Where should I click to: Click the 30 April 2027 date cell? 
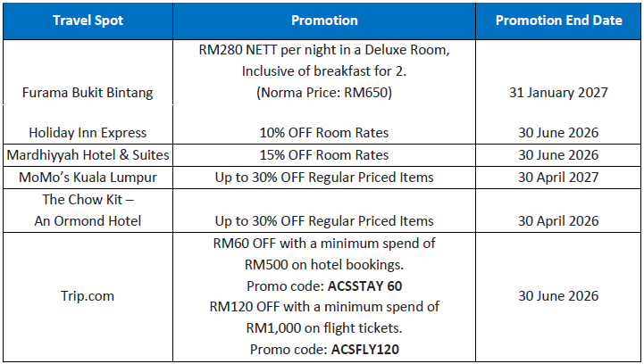click(558, 178)
